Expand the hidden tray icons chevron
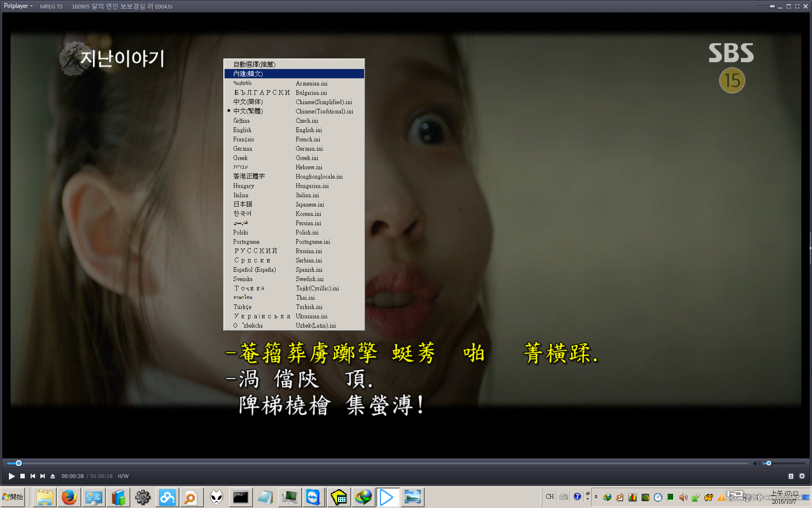This screenshot has width=812, height=508. (596, 497)
